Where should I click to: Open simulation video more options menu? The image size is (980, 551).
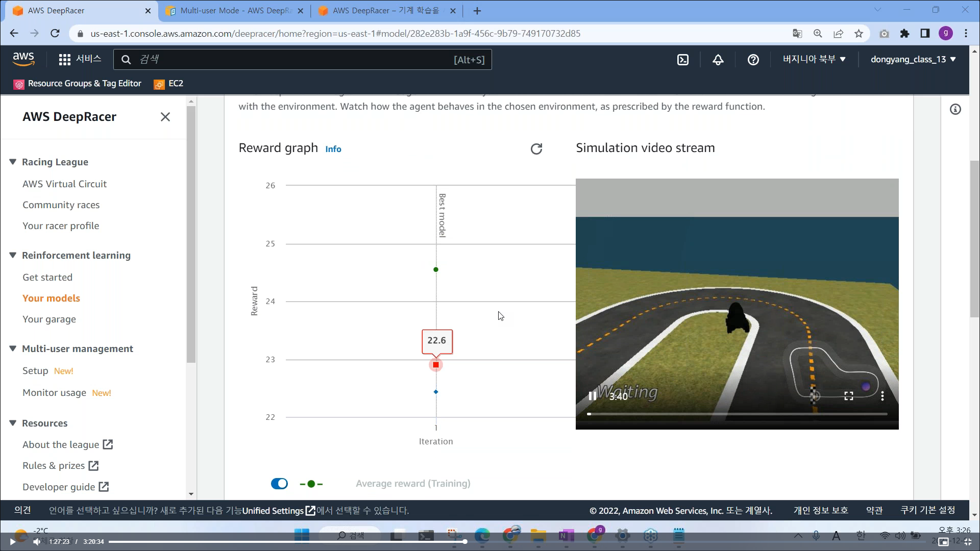(882, 396)
